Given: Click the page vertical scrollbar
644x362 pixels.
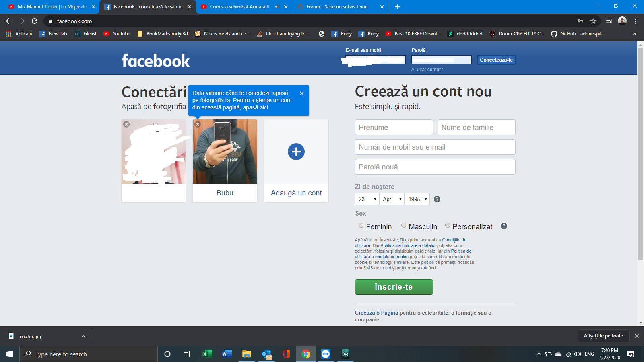Looking at the screenshot, I should point(640,154).
